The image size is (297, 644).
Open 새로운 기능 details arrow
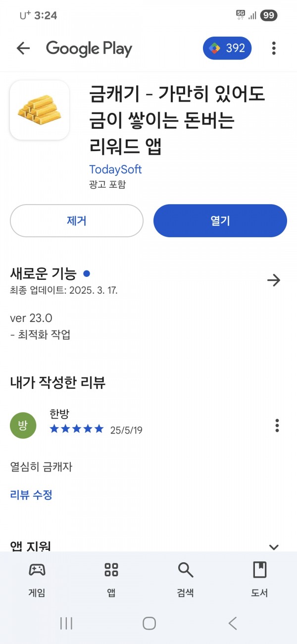tap(274, 280)
